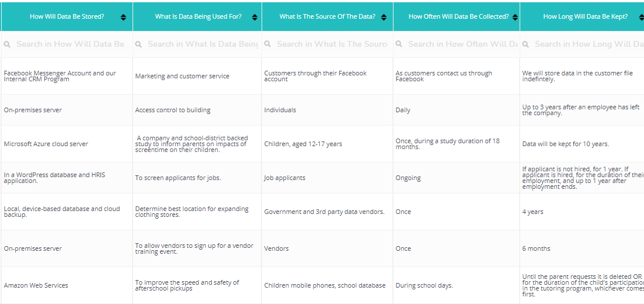Click sort arrows for How Long Will Data Be Kept
The width and height of the screenshot is (644, 304).
[x=641, y=18]
